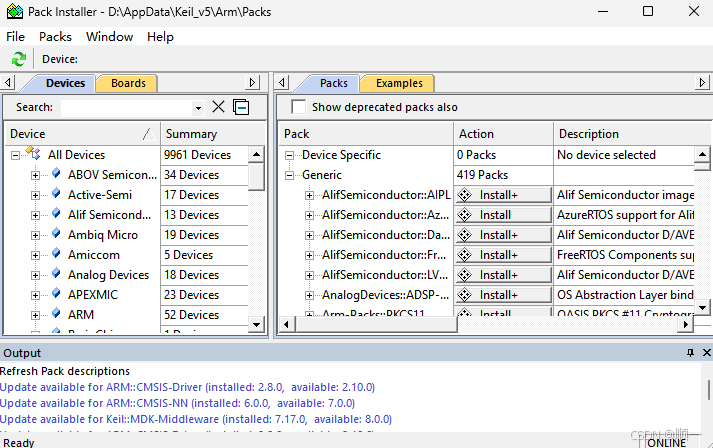Select the Packs tab
This screenshot has width=713, height=448.
(333, 83)
